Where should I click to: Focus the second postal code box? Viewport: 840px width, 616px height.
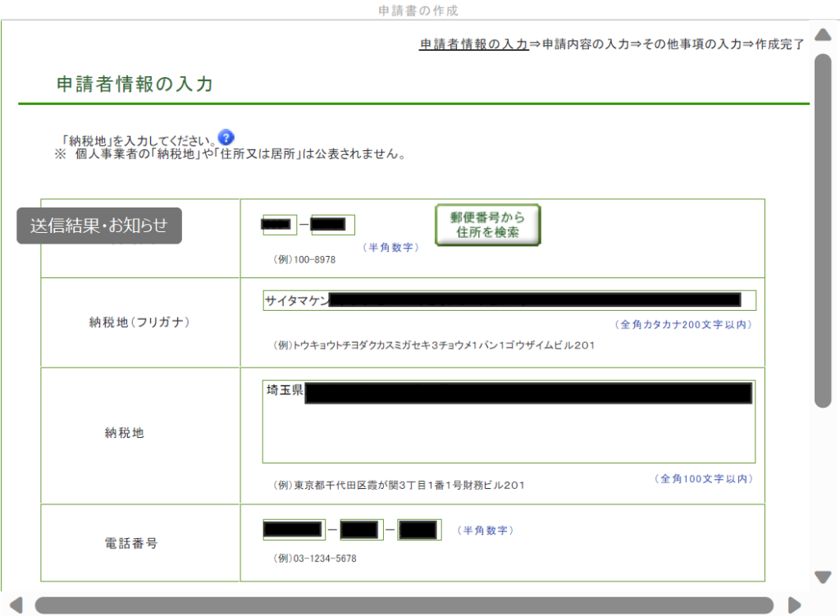pos(332,225)
